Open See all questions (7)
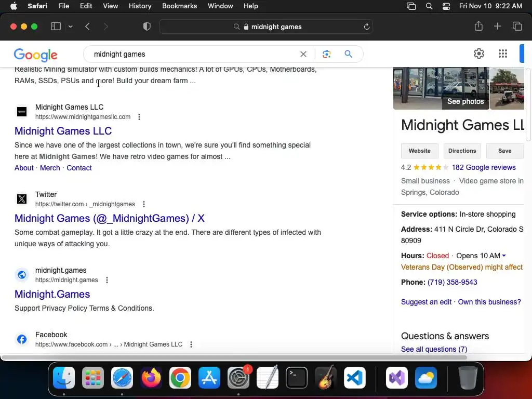 [434, 349]
